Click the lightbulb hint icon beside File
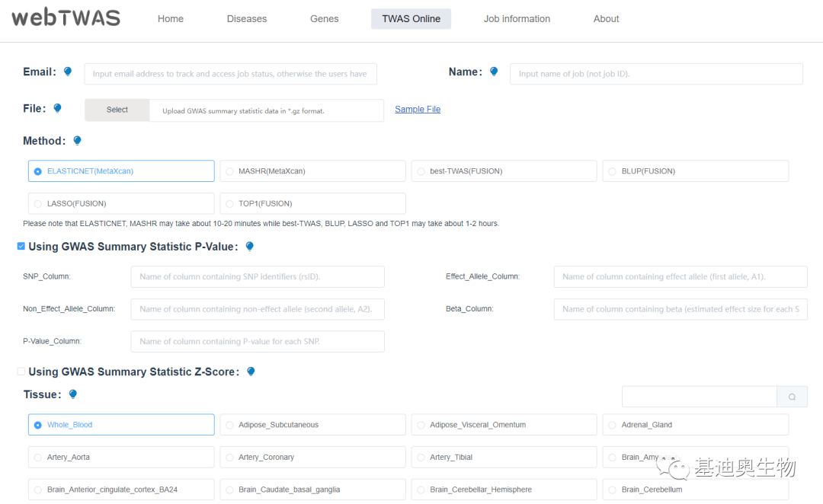 click(57, 109)
